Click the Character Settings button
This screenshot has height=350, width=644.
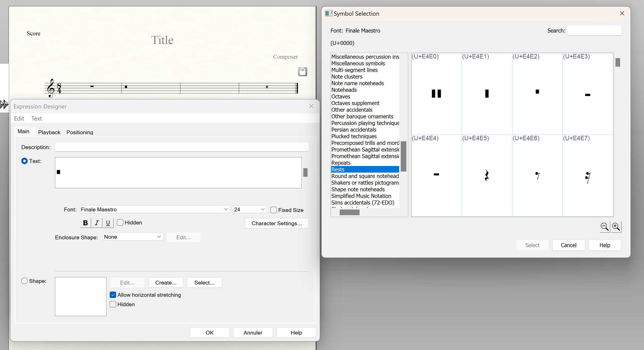click(x=276, y=223)
